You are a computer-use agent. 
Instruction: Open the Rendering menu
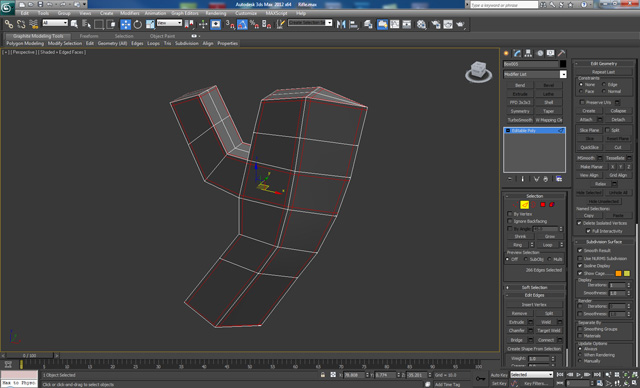click(216, 13)
